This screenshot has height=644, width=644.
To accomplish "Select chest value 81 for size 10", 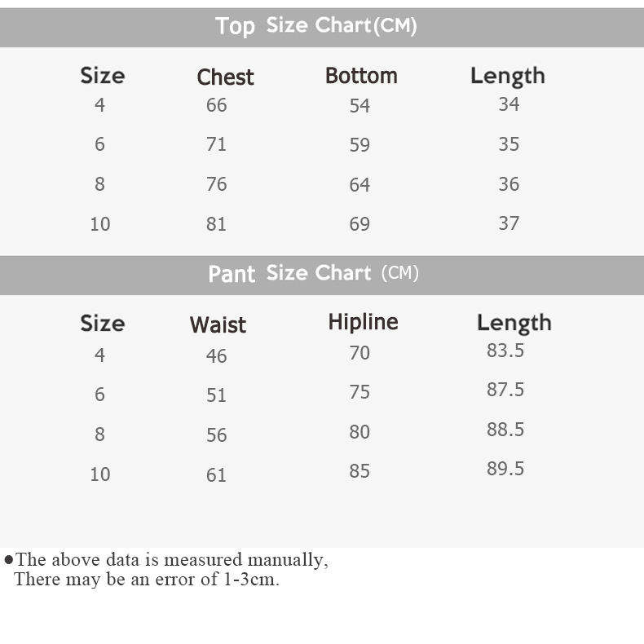I will [216, 224].
